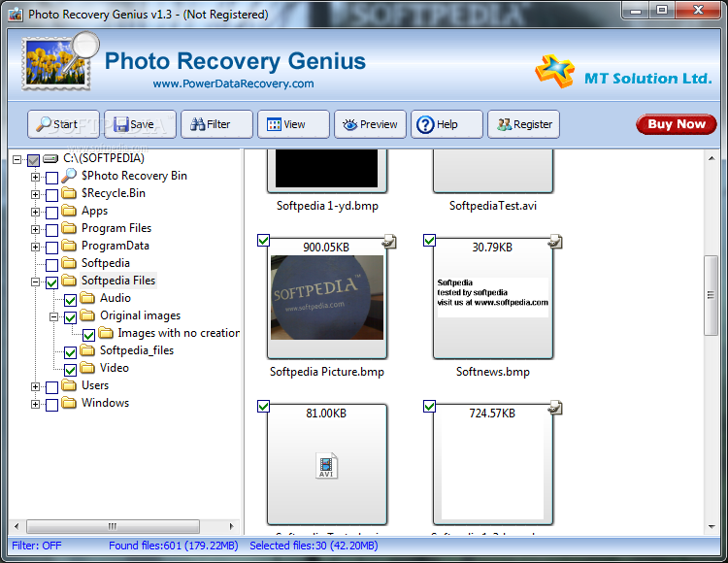Expand the Apps folder node
This screenshot has width=728, height=563.
click(35, 213)
